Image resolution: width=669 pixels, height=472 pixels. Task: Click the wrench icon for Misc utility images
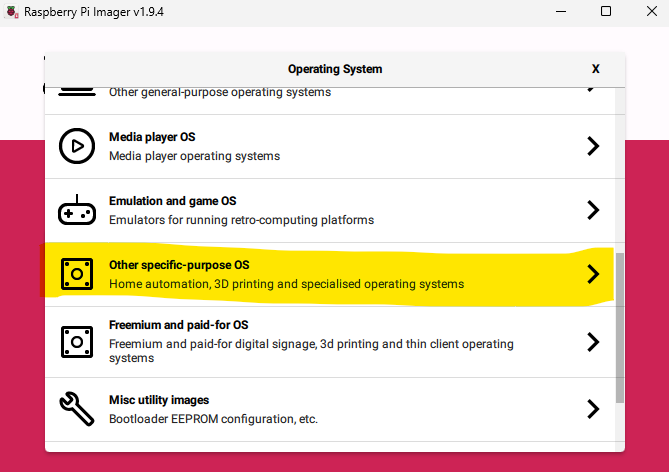76,408
